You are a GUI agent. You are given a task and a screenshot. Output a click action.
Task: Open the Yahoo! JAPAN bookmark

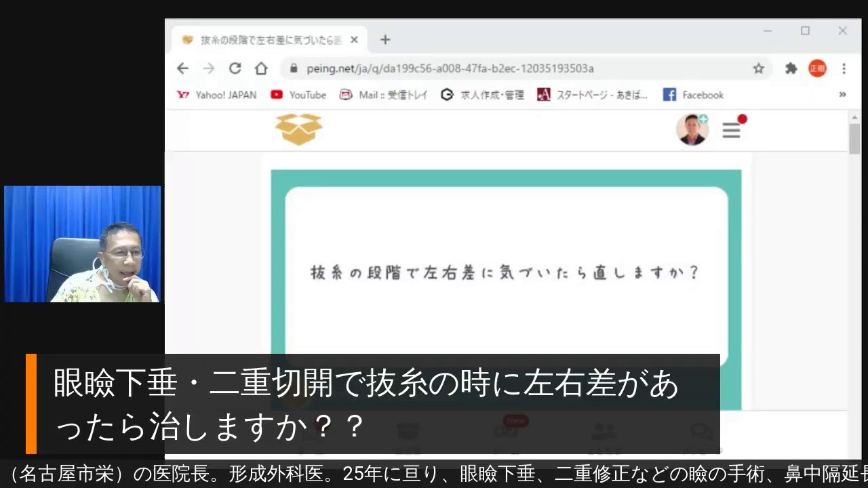pos(216,95)
